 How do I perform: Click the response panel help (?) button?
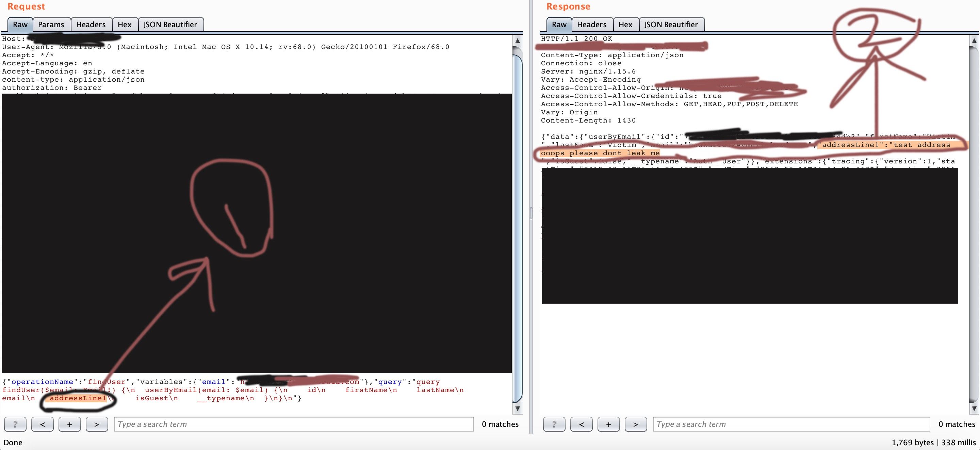click(554, 424)
